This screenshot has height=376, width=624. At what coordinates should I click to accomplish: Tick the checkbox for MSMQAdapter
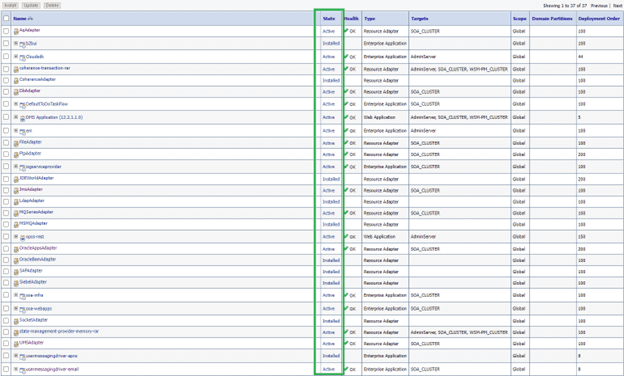coord(6,224)
